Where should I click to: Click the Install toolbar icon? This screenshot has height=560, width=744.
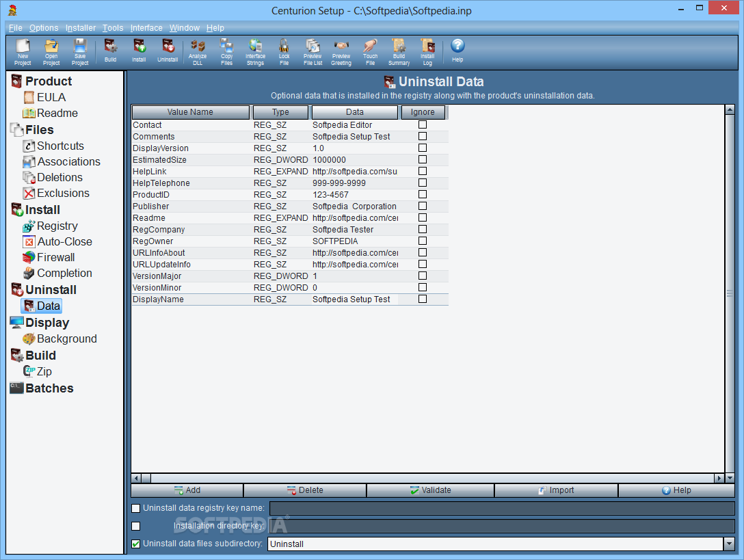click(x=139, y=51)
